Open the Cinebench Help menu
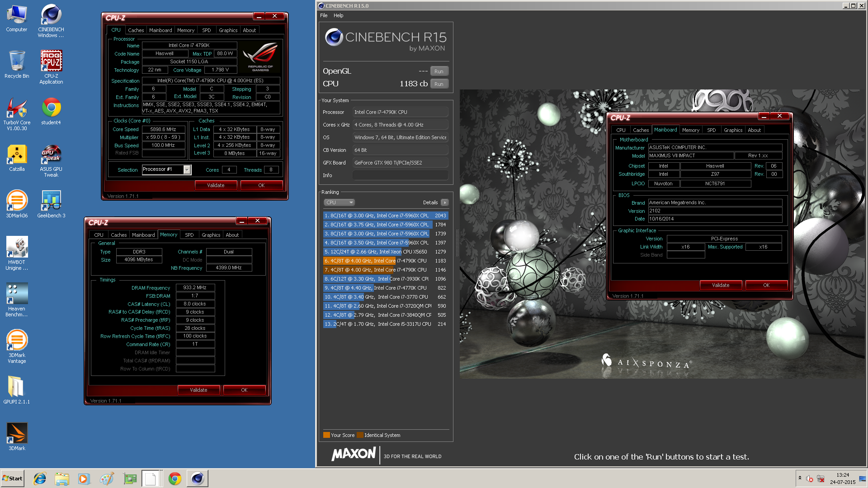 coord(339,15)
